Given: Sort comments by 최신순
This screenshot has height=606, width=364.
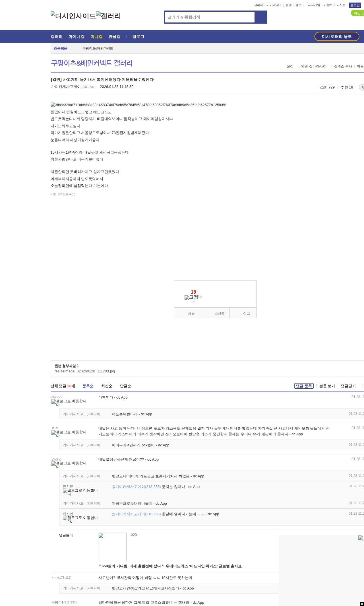Looking at the screenshot, I should pyautogui.click(x=107, y=386).
